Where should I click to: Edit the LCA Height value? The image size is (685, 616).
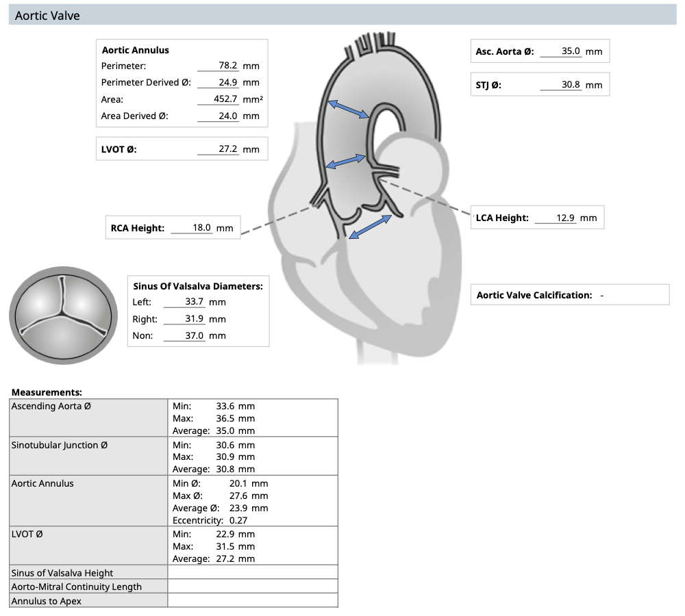pos(556,218)
